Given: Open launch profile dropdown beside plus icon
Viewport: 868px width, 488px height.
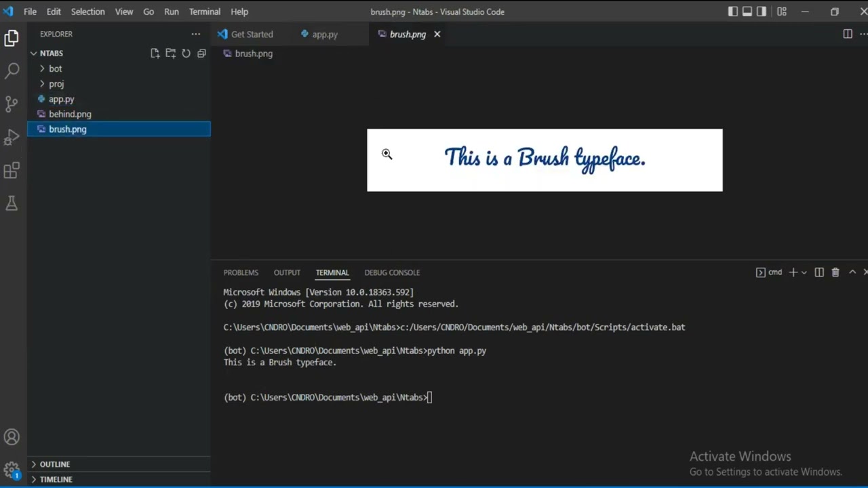Looking at the screenshot, I should point(804,272).
